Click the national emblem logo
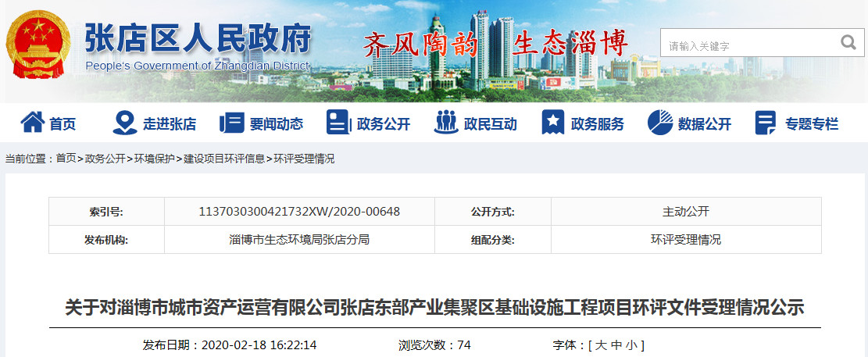This screenshot has width=868, height=357. tap(38, 44)
